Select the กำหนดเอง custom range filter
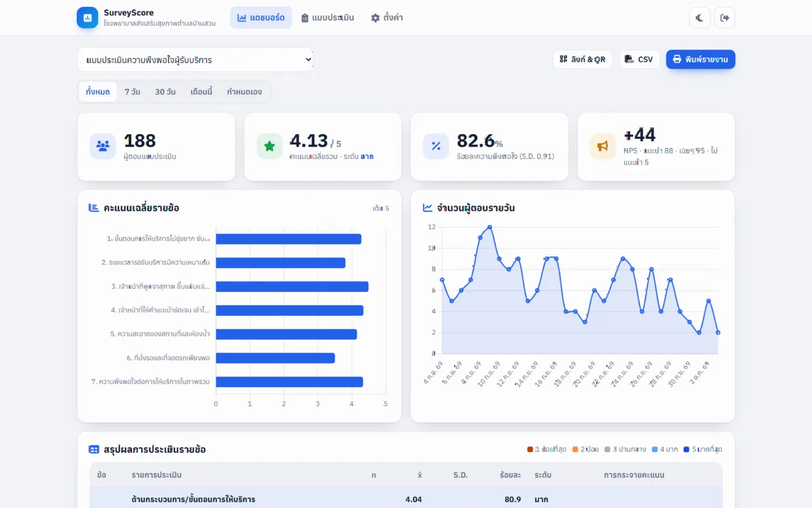The width and height of the screenshot is (812, 508). pos(244,91)
